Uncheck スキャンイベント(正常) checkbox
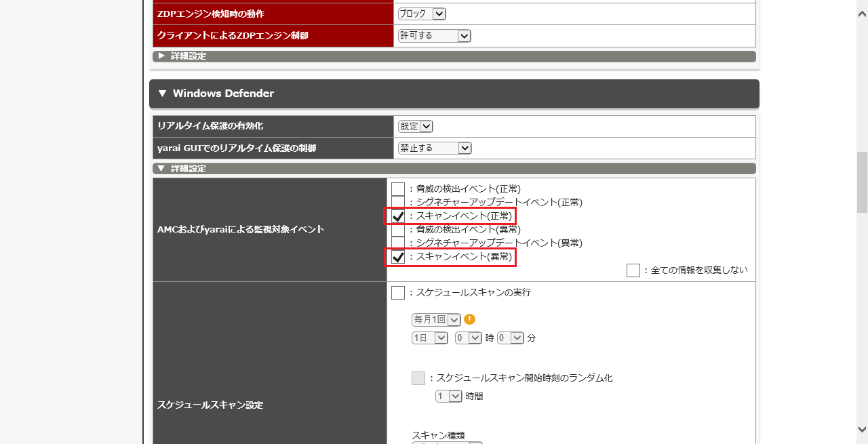The height and width of the screenshot is (444, 868). 398,216
